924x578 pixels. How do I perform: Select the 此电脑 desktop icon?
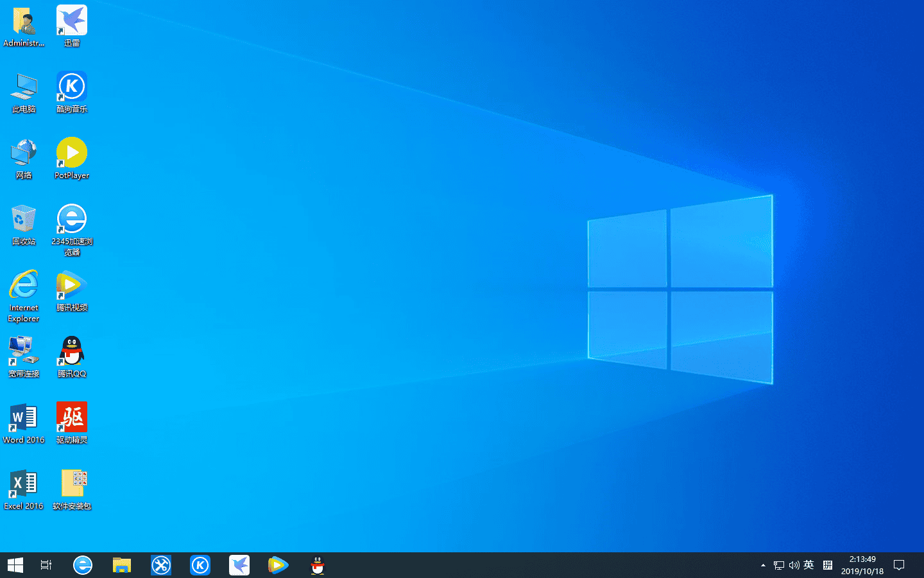pyautogui.click(x=24, y=93)
